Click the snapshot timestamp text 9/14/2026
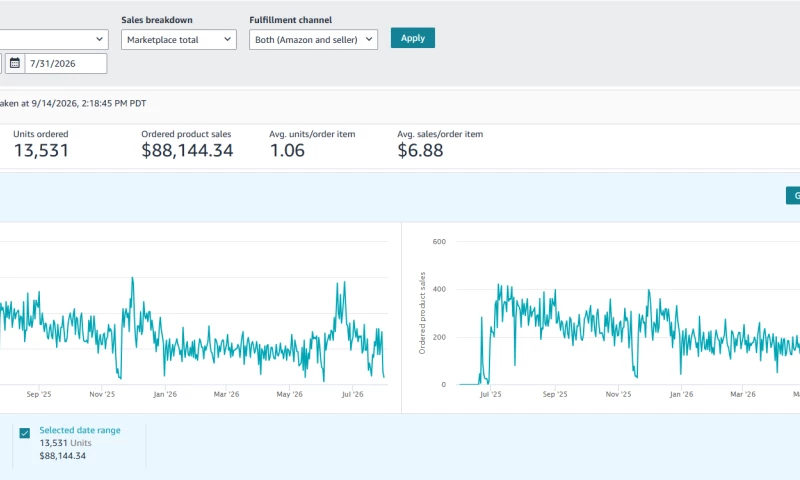The image size is (800, 480). 54,104
